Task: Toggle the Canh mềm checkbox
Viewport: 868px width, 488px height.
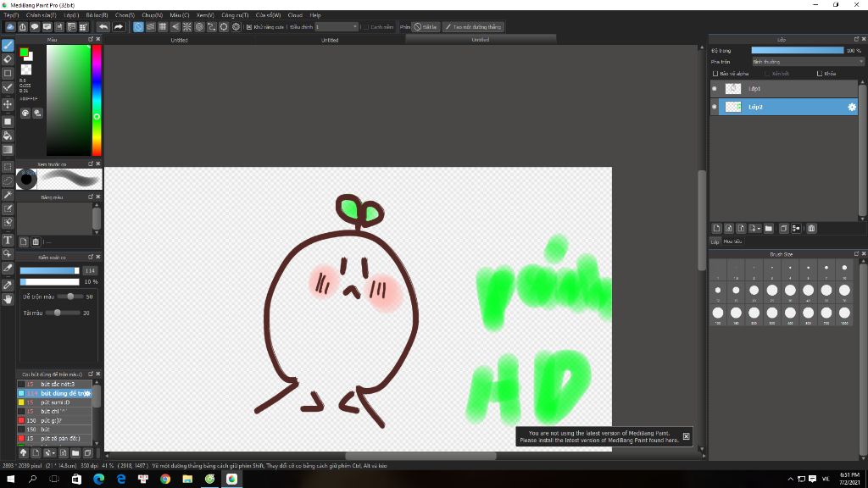Action: [366, 26]
